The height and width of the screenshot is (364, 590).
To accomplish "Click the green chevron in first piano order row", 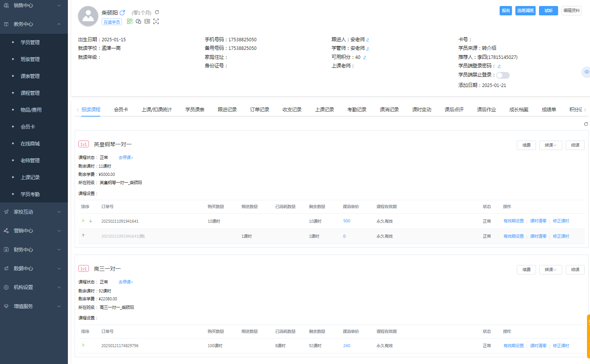I will 83,221.
